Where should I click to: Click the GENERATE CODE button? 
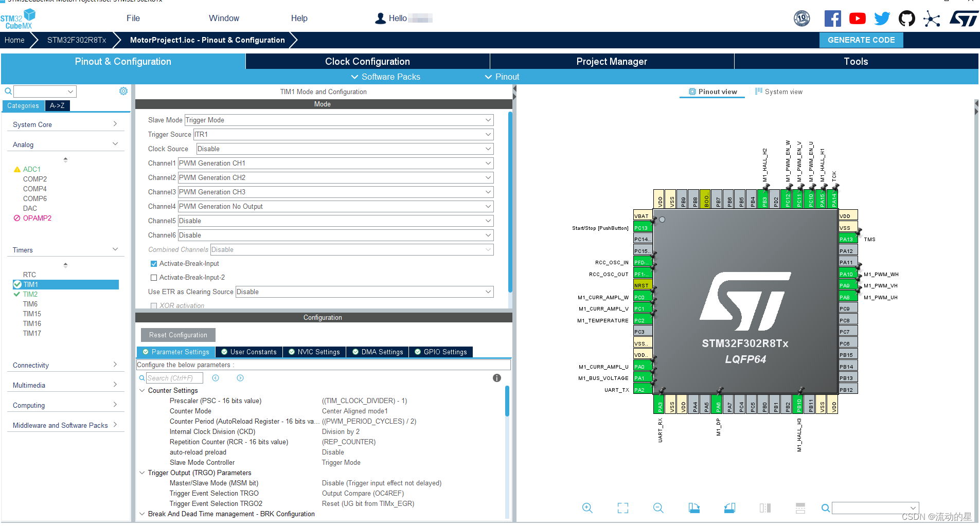(861, 40)
